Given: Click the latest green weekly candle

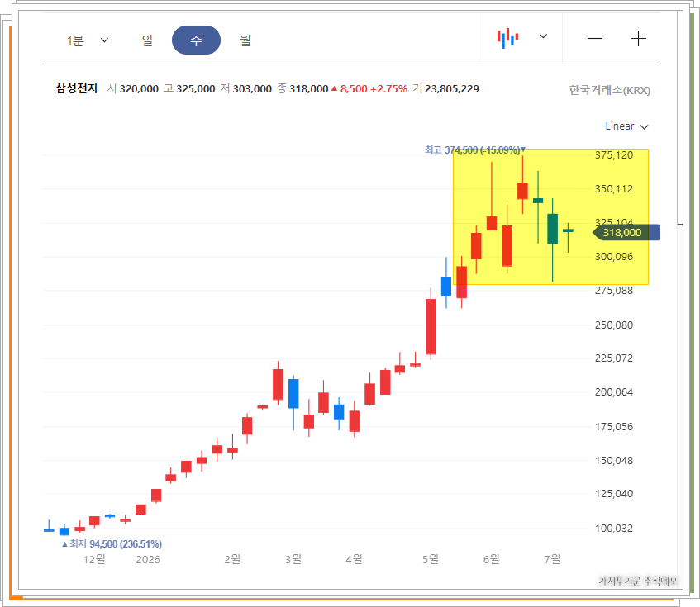Looking at the screenshot, I should 568,230.
